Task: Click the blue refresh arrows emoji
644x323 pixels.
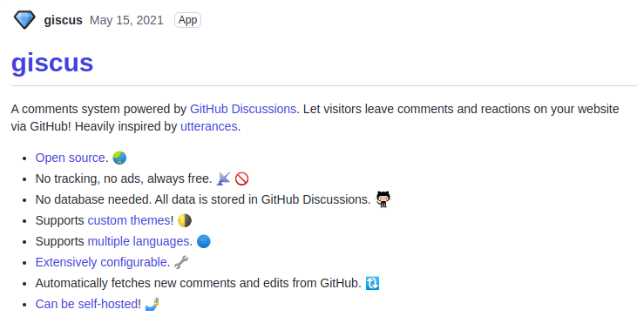Action: coord(372,283)
